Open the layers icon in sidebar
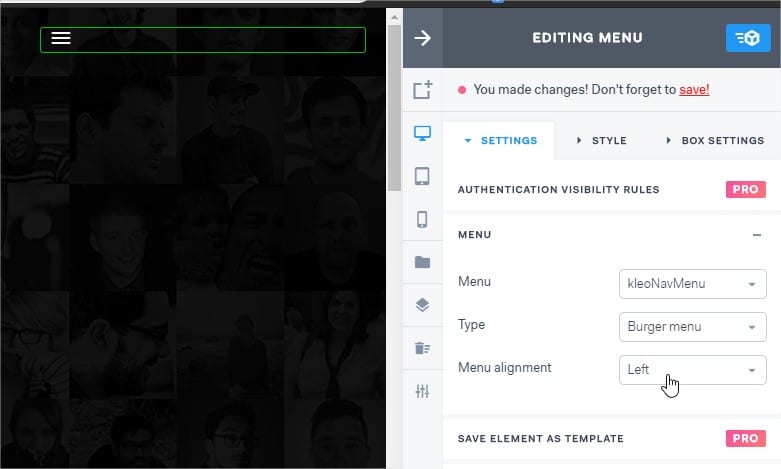This screenshot has height=469, width=781. click(x=422, y=305)
